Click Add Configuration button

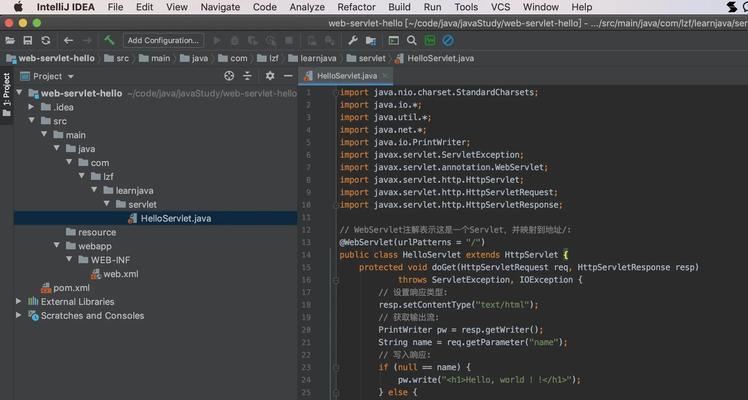[x=163, y=41]
